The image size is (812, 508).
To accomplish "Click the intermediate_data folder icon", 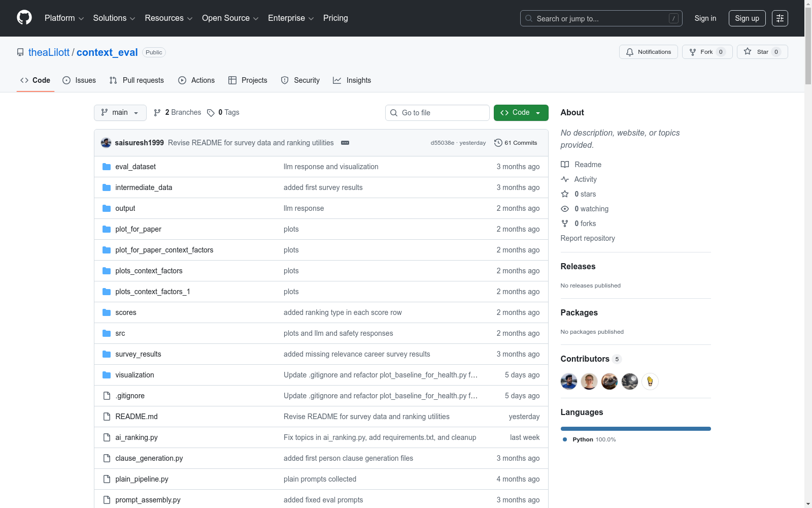I will 107,187.
